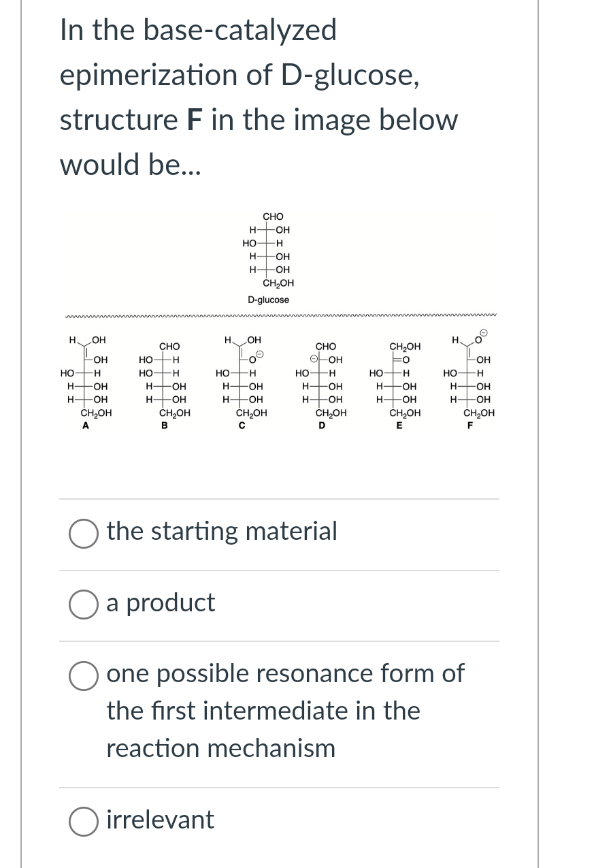This screenshot has width=611, height=868.
Task: Click the 'irrelevant' answer label text
Action: (x=160, y=819)
